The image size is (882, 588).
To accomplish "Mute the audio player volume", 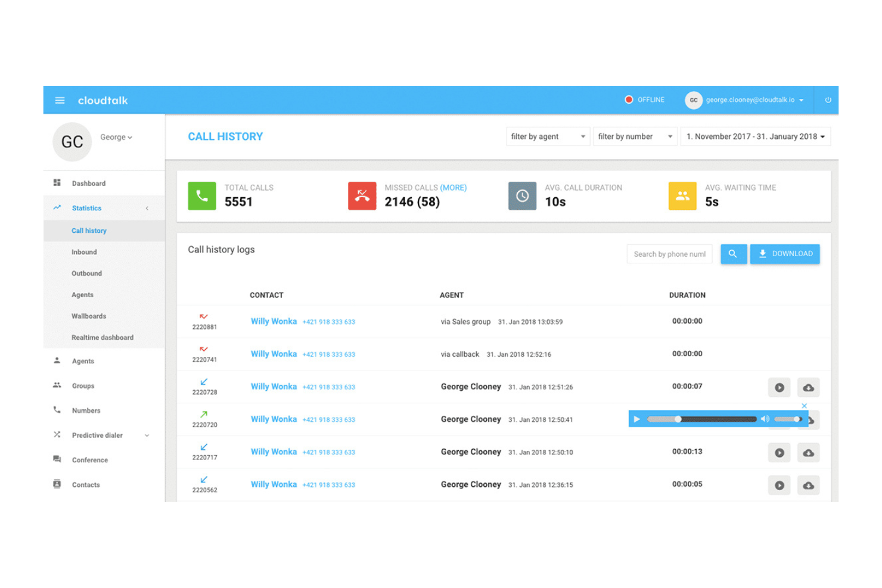I will 765,419.
